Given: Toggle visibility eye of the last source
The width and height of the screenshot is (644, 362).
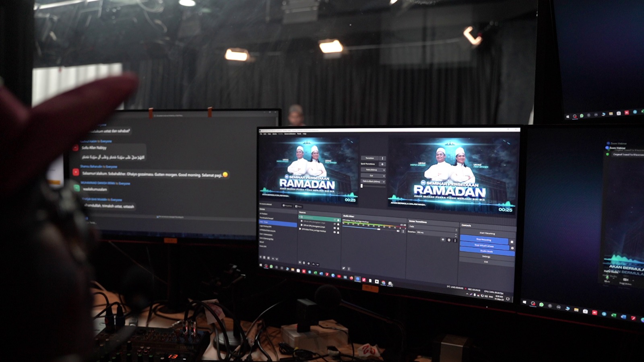Looking at the screenshot, I should (x=334, y=232).
